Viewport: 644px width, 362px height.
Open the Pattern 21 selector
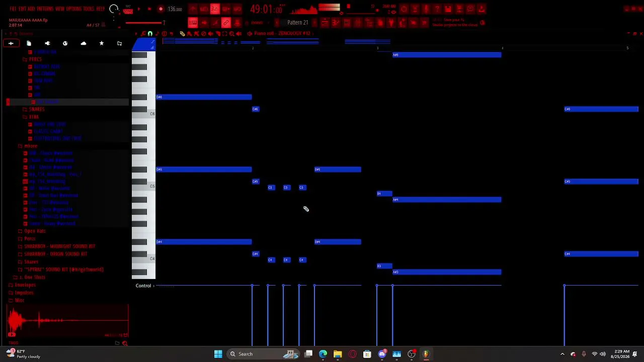297,23
